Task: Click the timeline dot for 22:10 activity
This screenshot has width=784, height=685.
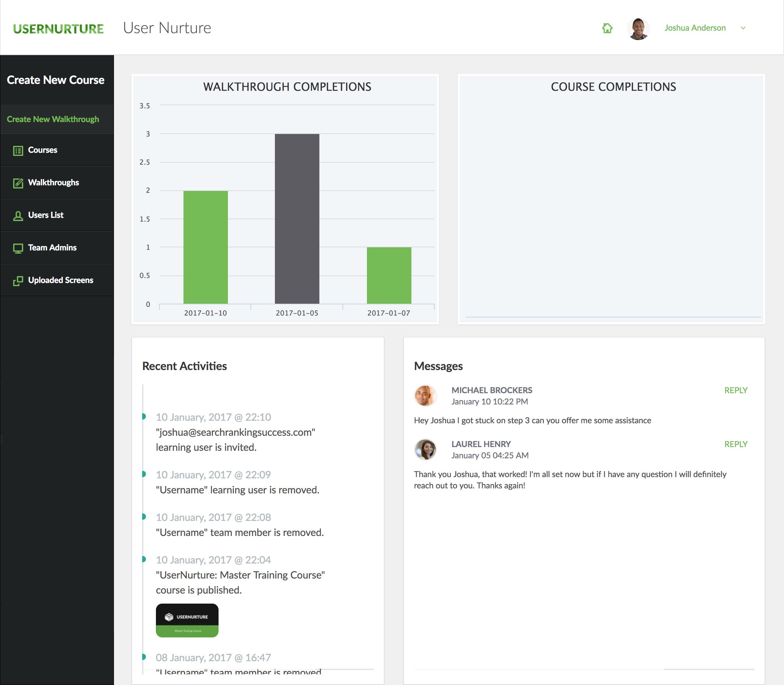Action: (144, 416)
